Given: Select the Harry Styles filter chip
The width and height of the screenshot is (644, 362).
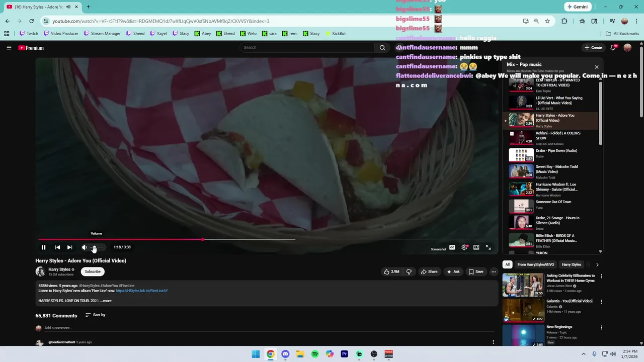Looking at the screenshot, I should (571, 264).
